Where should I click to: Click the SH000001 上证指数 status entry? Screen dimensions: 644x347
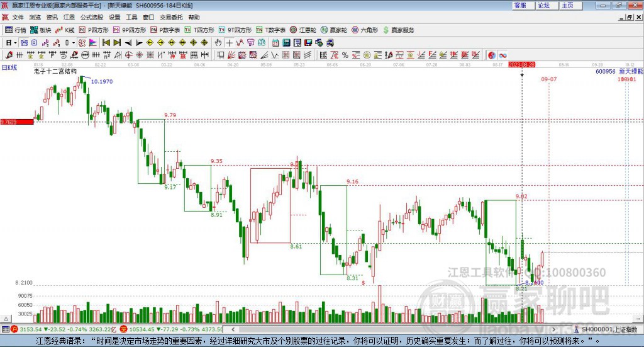tap(606, 329)
